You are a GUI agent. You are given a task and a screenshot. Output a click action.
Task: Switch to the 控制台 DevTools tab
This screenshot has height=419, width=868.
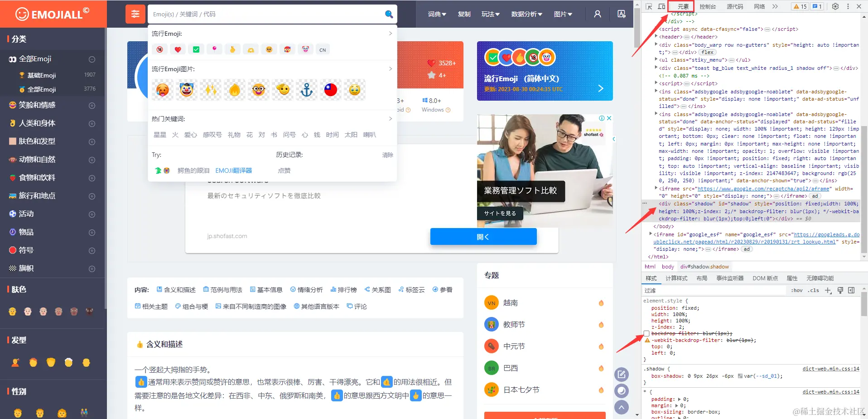[x=708, y=6]
